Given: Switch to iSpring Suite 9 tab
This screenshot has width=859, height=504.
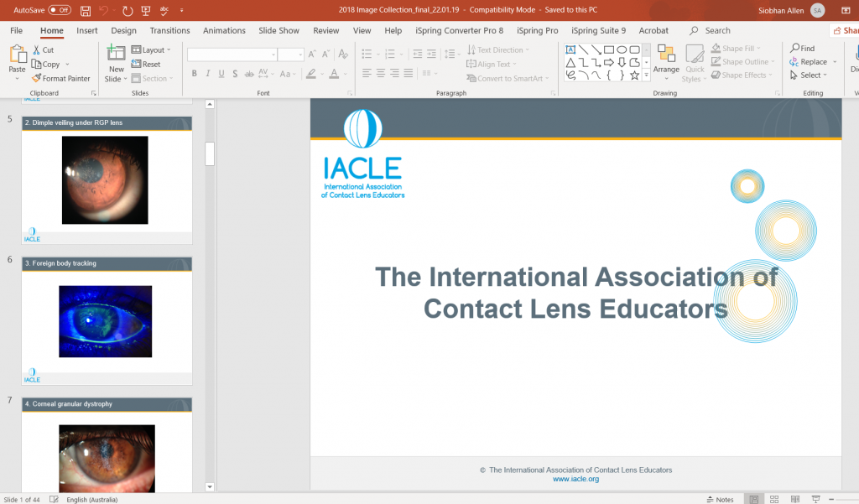Looking at the screenshot, I should click(598, 31).
